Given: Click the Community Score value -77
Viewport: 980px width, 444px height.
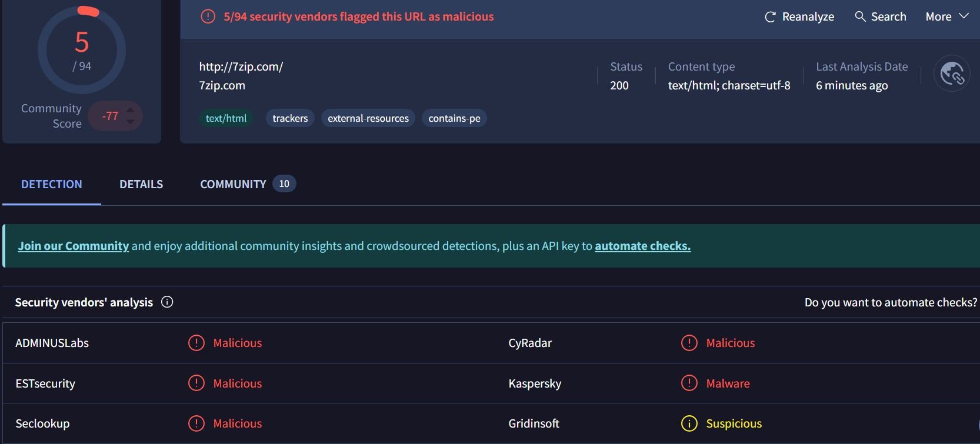Looking at the screenshot, I should click(109, 116).
